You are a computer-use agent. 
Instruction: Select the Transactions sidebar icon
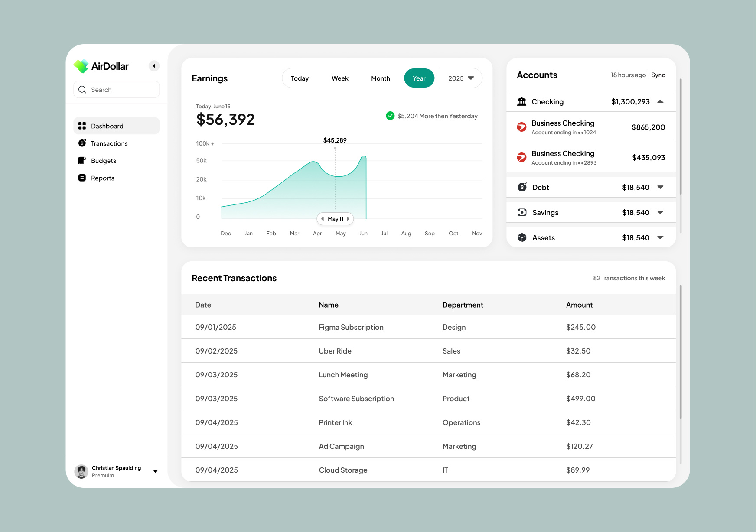[82, 143]
